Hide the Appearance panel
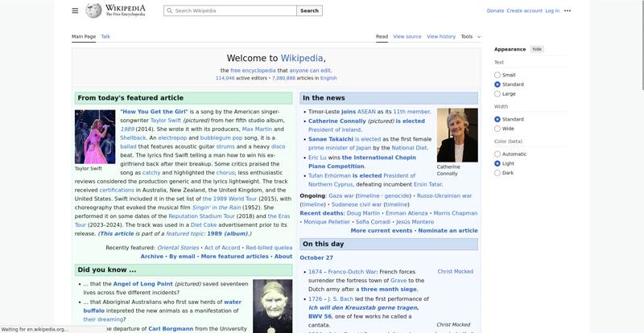Image resolution: width=644 pixels, height=333 pixels. 537,49
